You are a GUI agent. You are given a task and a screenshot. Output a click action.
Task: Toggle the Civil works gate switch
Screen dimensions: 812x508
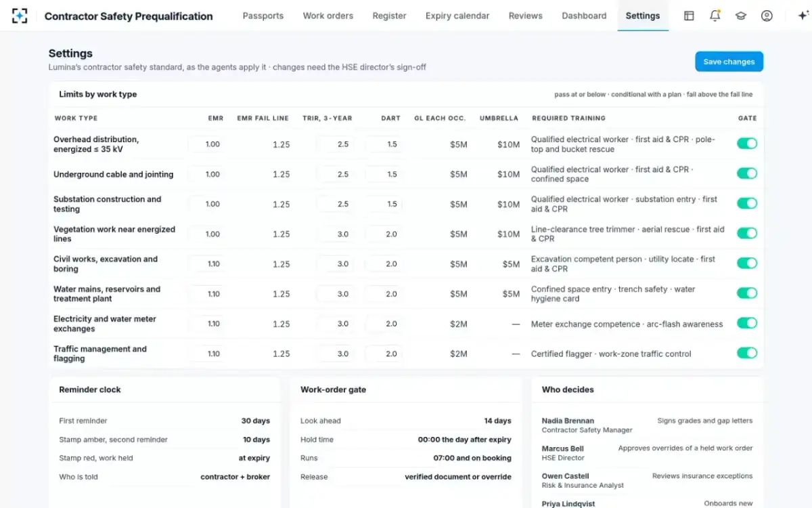(x=747, y=263)
